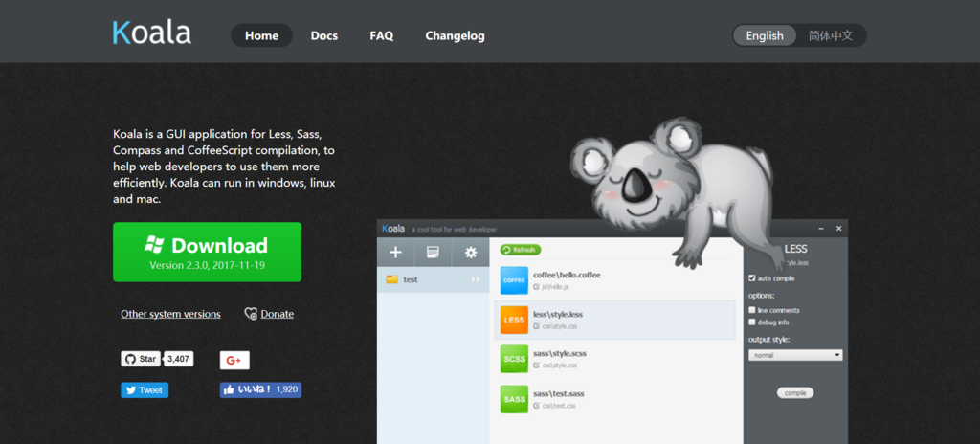Click the log panel icon in Koala toolbar
The width and height of the screenshot is (980, 444).
[x=433, y=252]
